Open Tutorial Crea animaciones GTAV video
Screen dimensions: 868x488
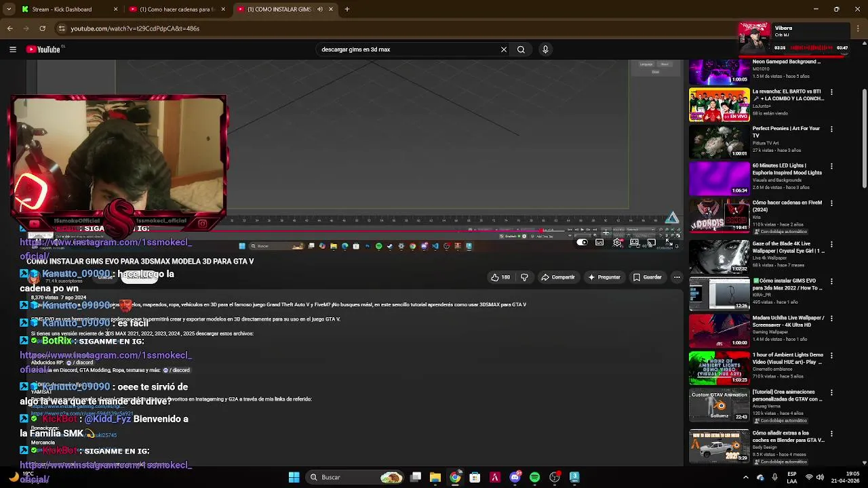pyautogui.click(x=719, y=405)
